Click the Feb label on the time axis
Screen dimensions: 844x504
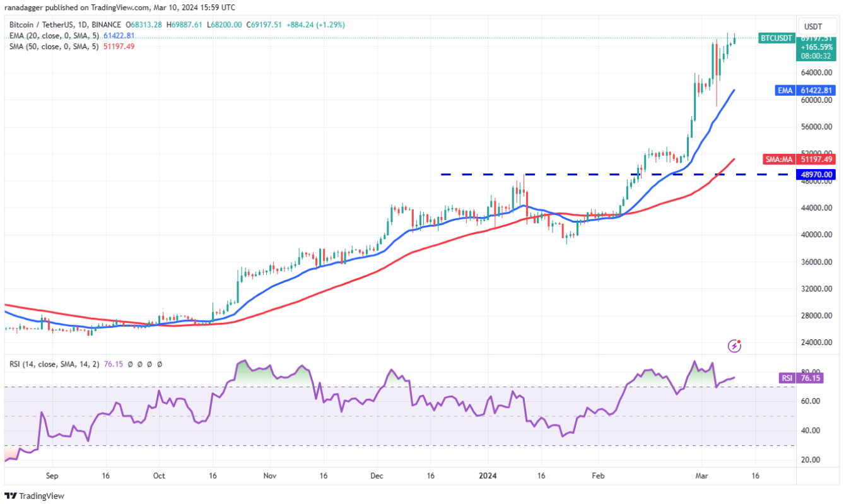pyautogui.click(x=598, y=476)
